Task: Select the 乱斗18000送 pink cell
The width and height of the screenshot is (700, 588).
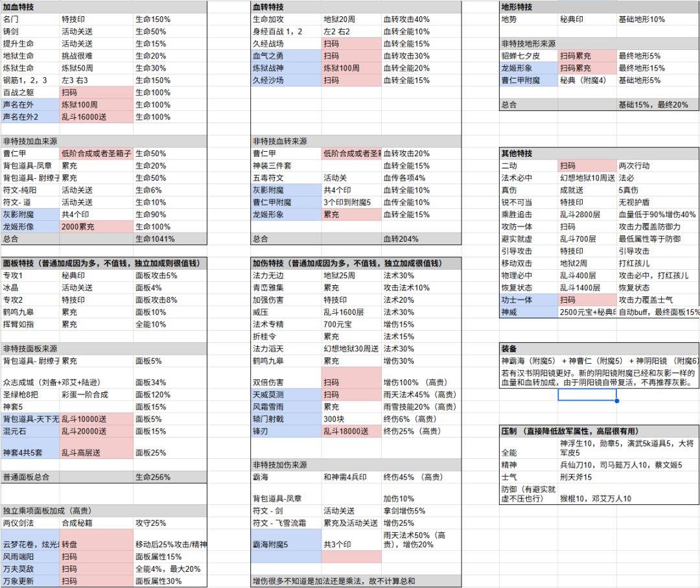Action: pyautogui.click(x=351, y=431)
